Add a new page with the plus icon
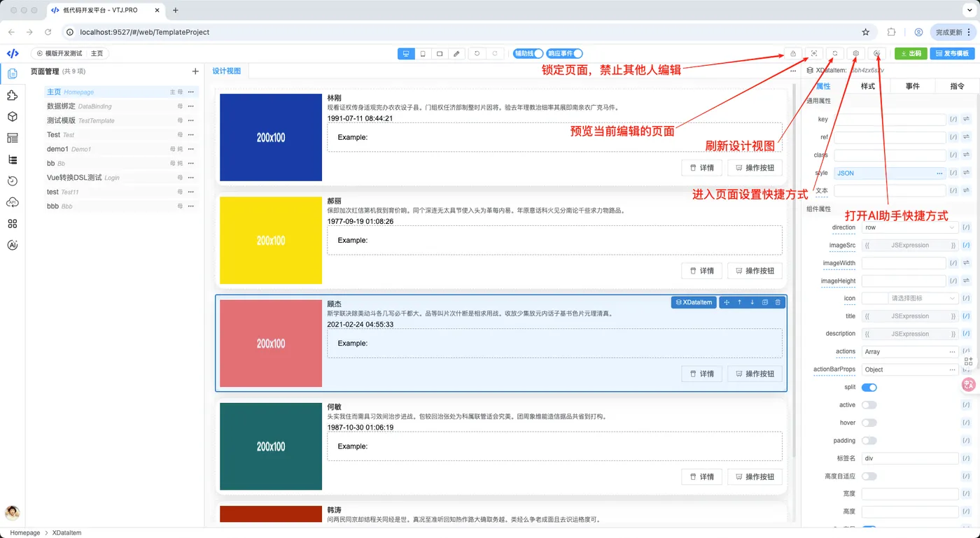 195,71
